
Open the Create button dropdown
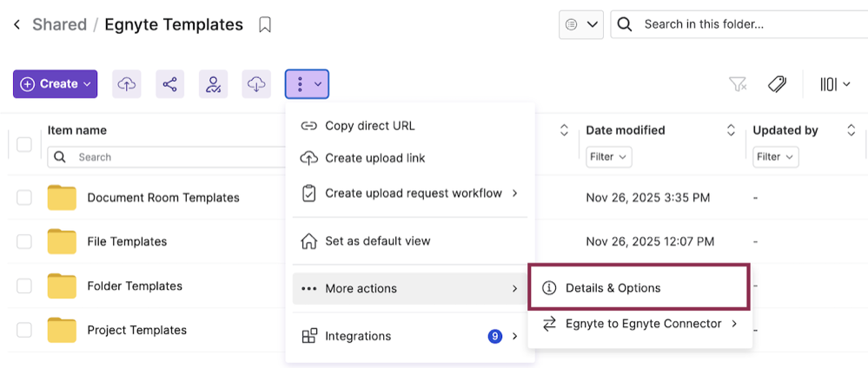pyautogui.click(x=56, y=84)
